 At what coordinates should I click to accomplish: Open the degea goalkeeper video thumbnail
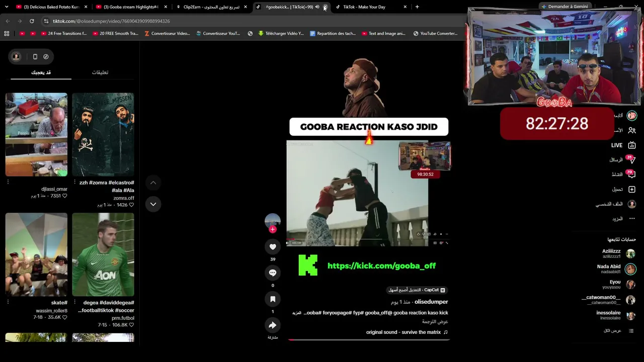[x=103, y=254]
